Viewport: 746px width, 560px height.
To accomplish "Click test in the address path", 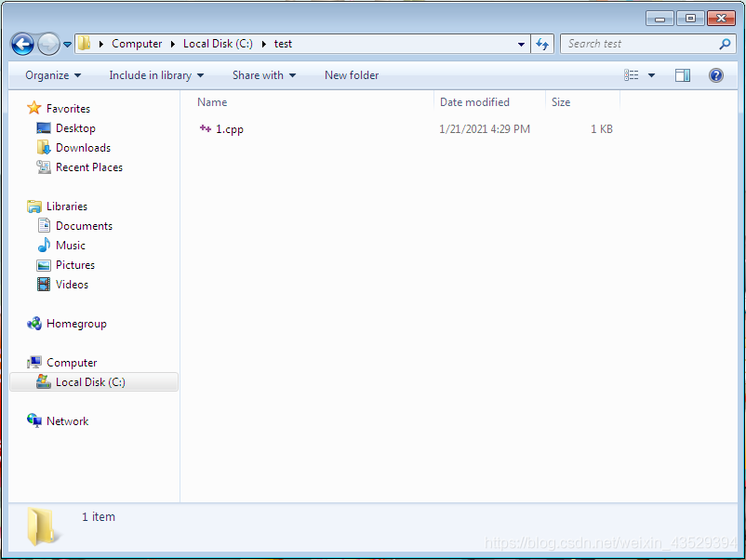I will point(283,44).
